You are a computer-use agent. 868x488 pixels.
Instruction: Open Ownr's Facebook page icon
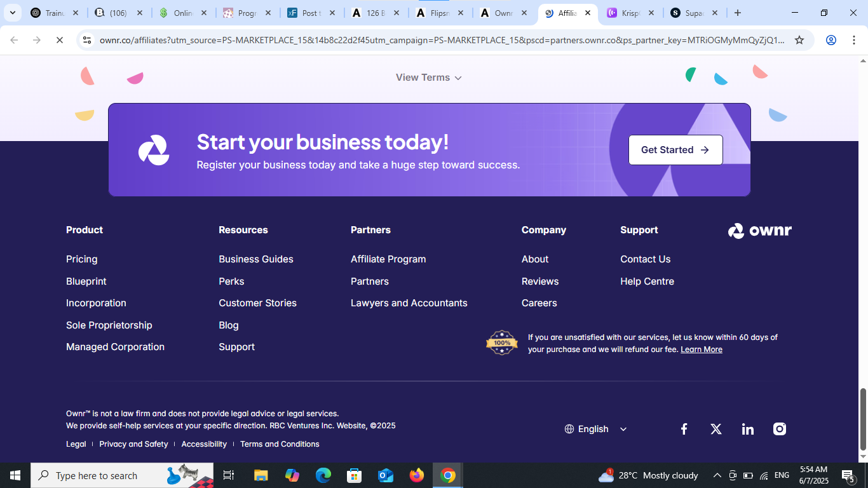(x=684, y=429)
